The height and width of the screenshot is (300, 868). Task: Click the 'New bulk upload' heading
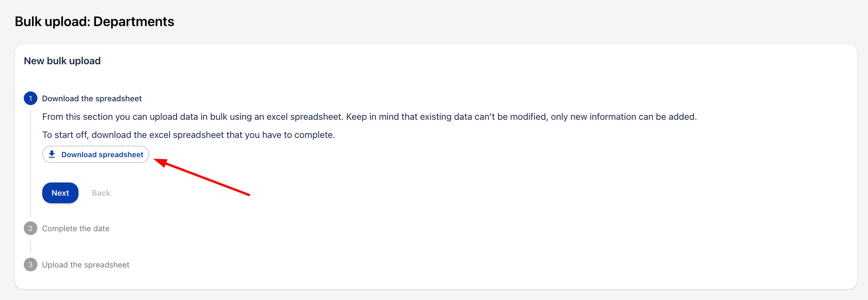pos(62,61)
